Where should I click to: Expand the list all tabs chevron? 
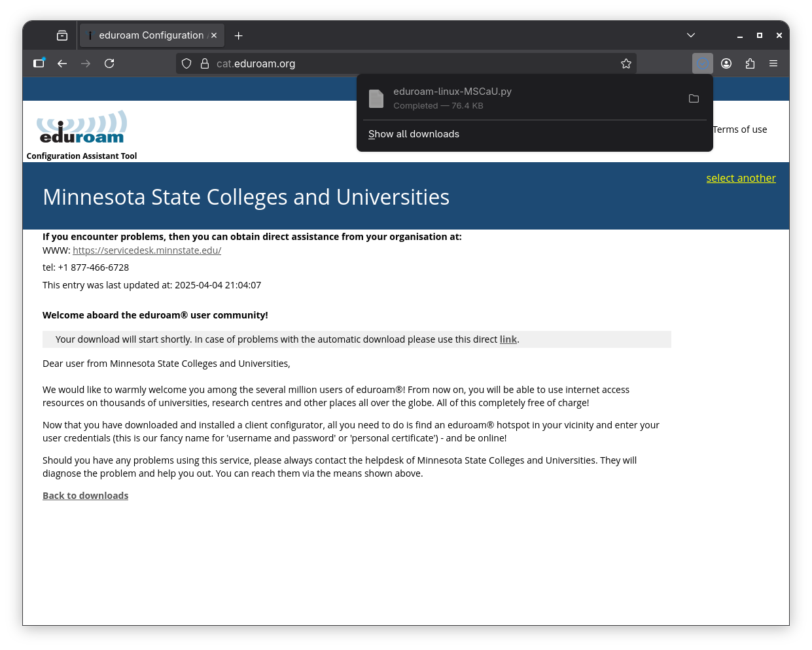[x=691, y=35]
